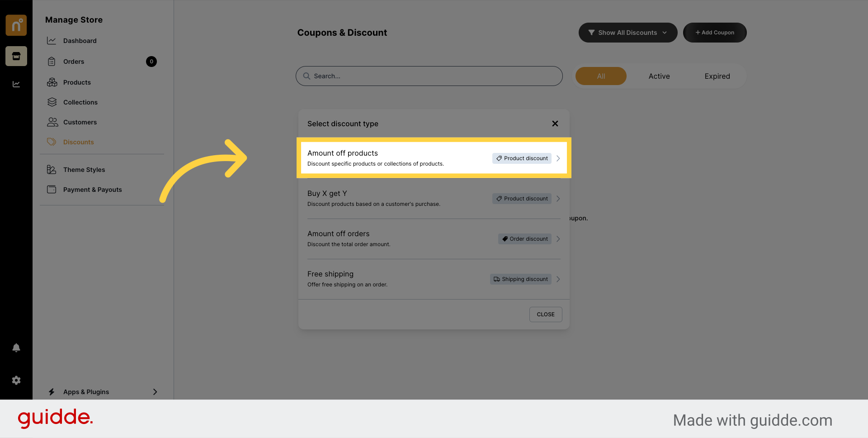Open notifications bell icon
Image resolution: width=868 pixels, height=438 pixels.
click(16, 348)
